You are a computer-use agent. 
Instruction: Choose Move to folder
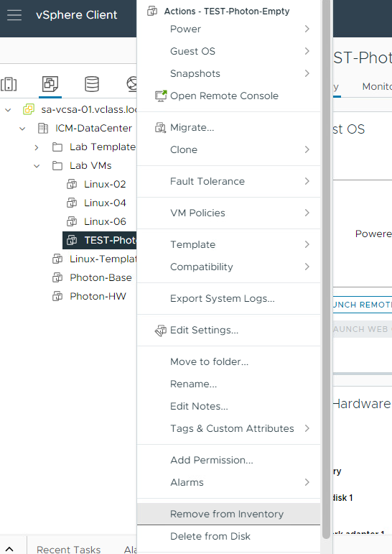coord(228,362)
